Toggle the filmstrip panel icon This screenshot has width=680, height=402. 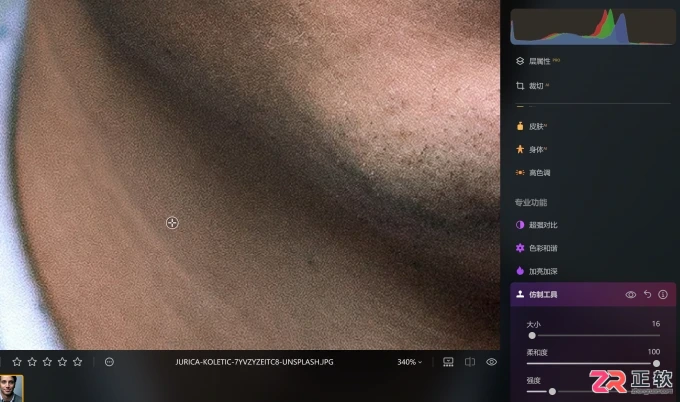[448, 362]
